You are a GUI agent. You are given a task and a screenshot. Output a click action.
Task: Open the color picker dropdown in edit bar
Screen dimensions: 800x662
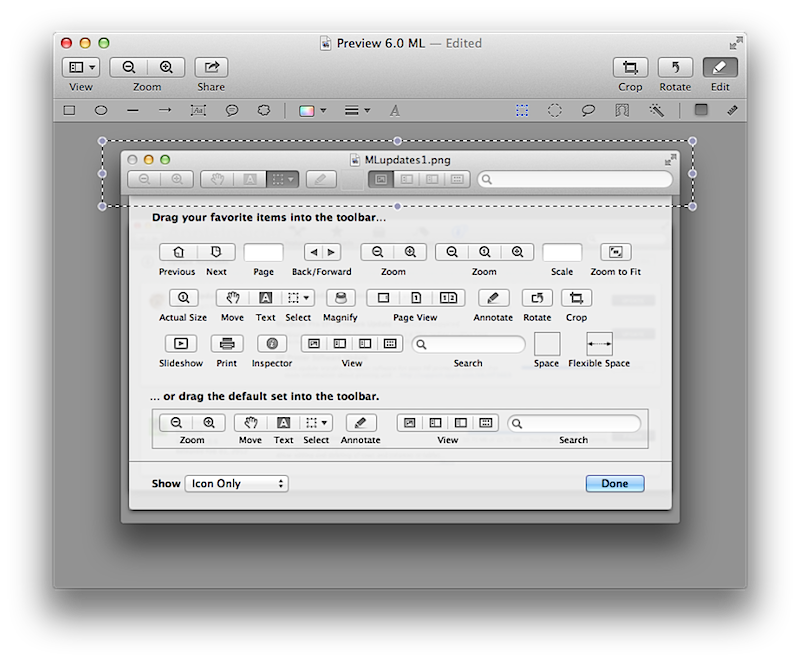click(x=311, y=111)
